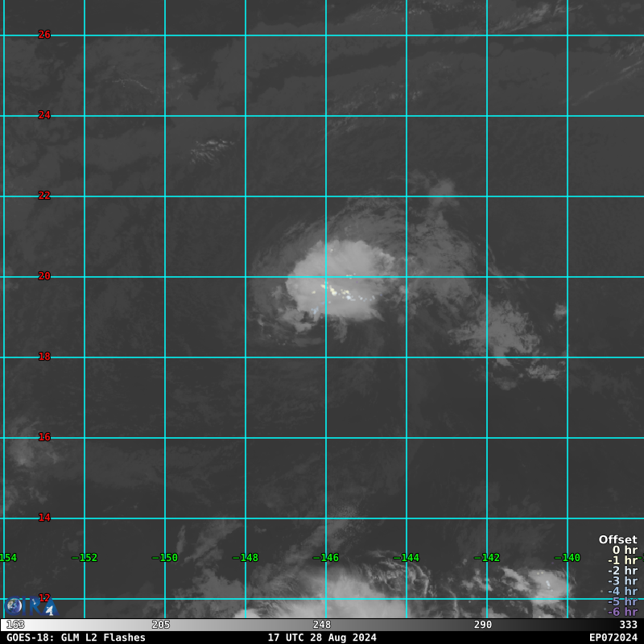Click the 333 maximum value on colorbar

point(628,625)
